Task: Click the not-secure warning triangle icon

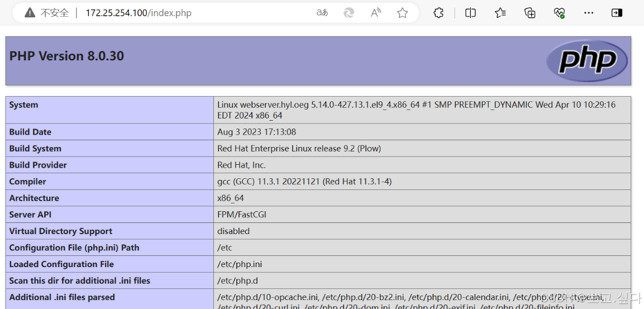Action: pos(30,13)
